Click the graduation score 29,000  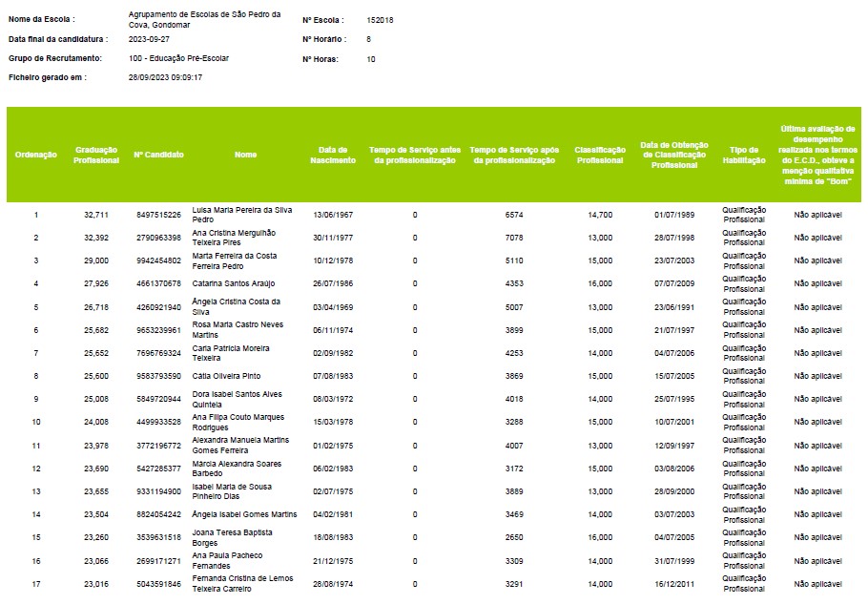[96, 260]
